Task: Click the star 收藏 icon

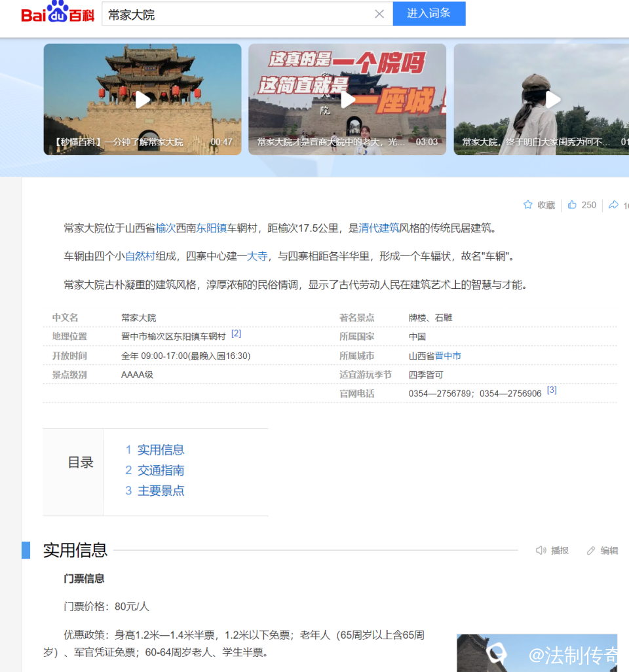Action: [528, 205]
